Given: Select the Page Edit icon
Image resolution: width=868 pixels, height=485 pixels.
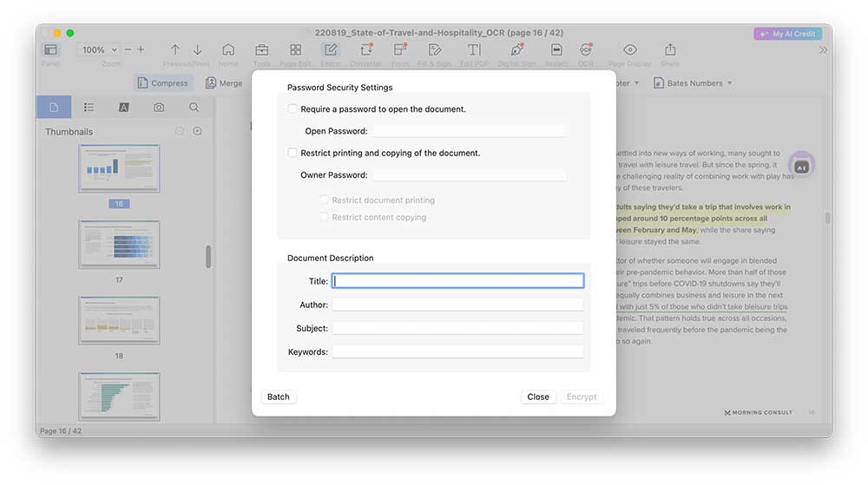Looking at the screenshot, I should pyautogui.click(x=295, y=50).
